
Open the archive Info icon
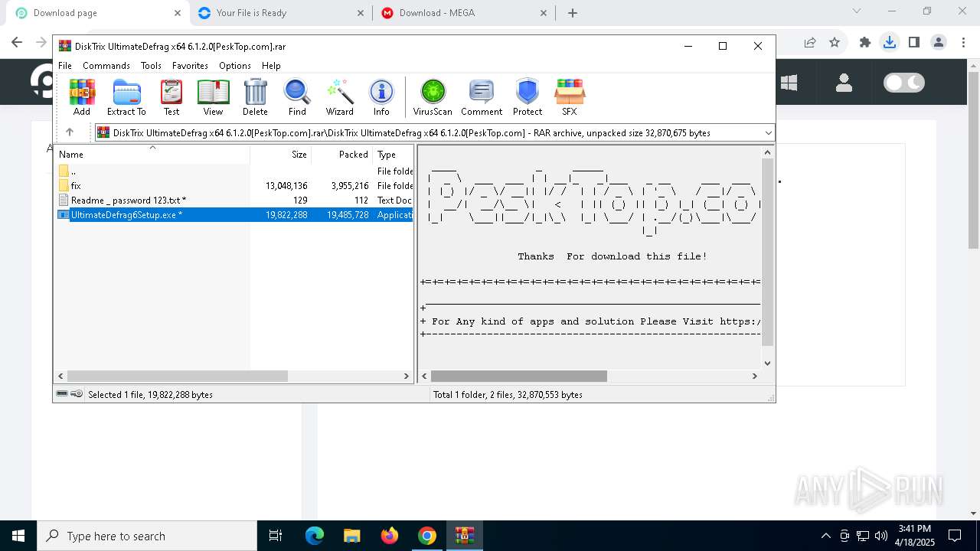pyautogui.click(x=381, y=97)
